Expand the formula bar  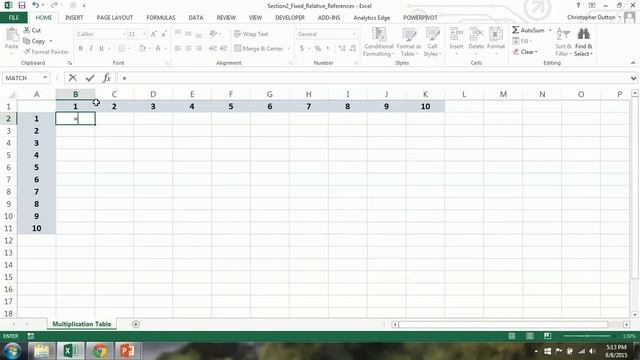click(633, 78)
